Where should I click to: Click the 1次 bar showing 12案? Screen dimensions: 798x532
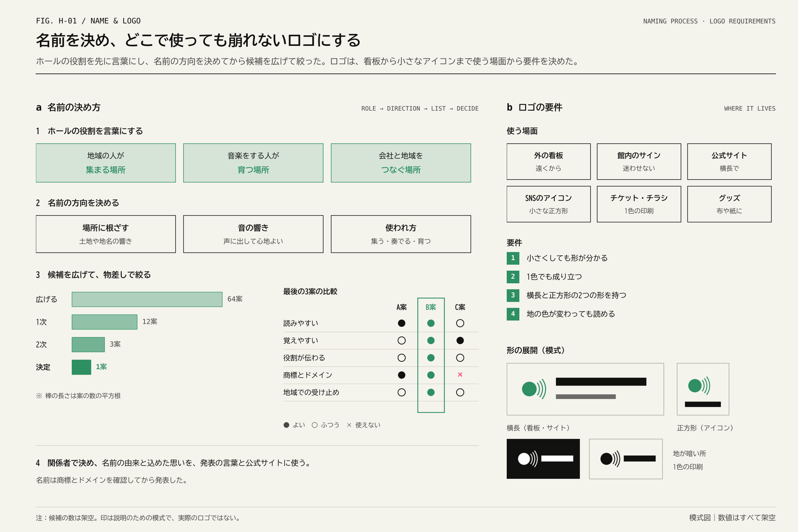(x=105, y=322)
